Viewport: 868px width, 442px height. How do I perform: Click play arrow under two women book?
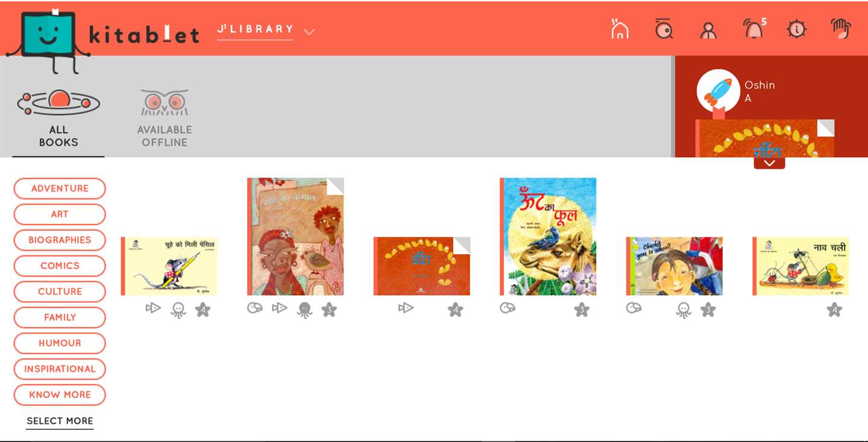(279, 308)
